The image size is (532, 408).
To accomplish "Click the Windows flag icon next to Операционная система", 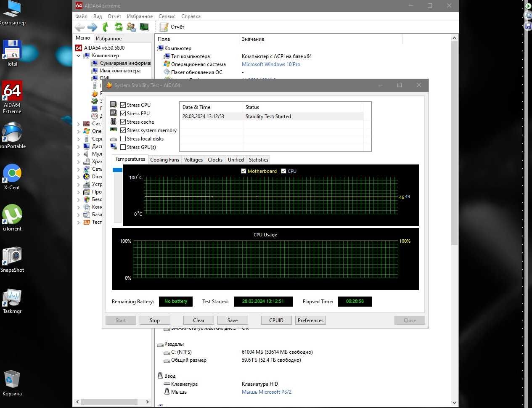I will point(167,64).
